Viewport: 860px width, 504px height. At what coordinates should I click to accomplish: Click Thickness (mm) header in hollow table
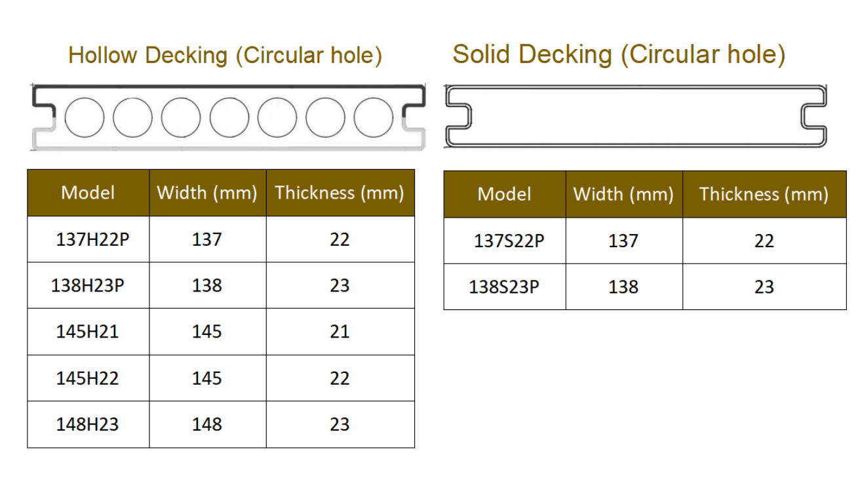340,193
